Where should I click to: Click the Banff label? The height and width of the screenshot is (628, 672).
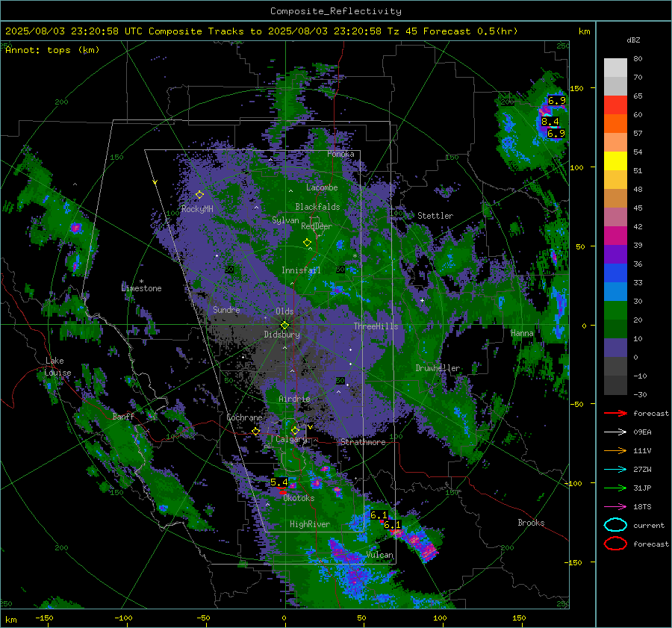[x=123, y=416]
